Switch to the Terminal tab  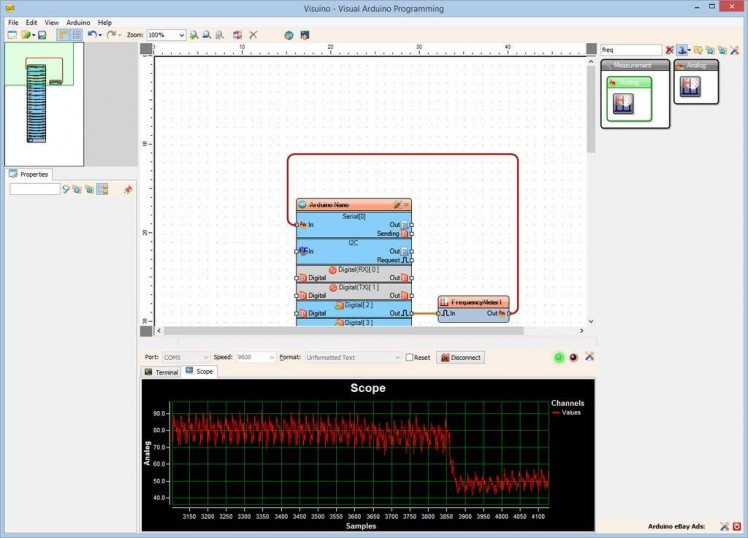tap(161, 372)
